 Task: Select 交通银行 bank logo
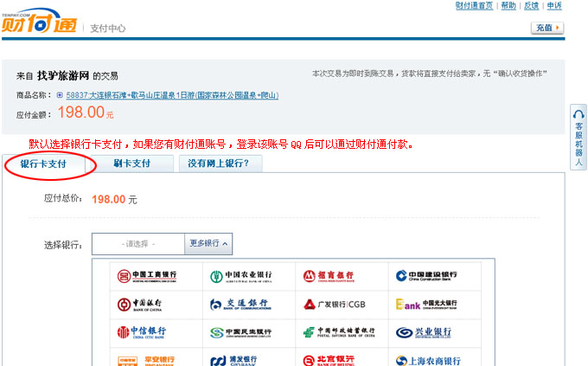click(x=240, y=304)
